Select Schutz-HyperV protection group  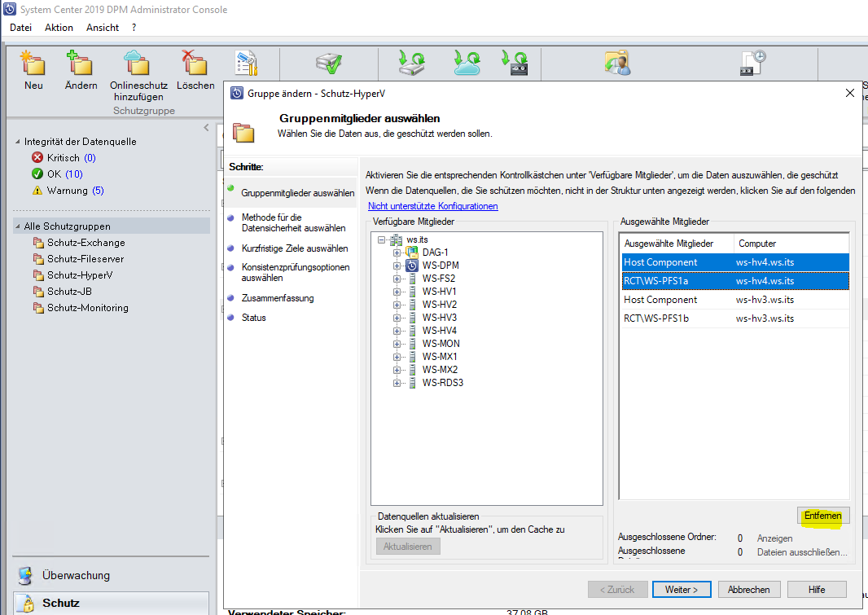80,275
